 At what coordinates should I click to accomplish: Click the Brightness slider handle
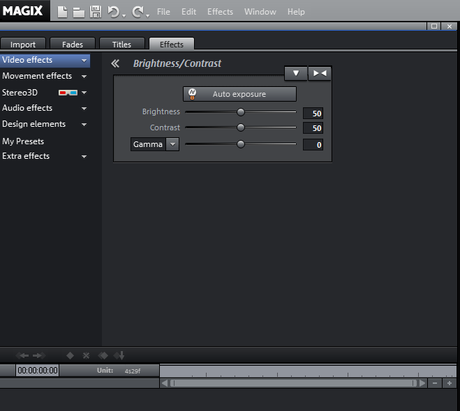[240, 112]
